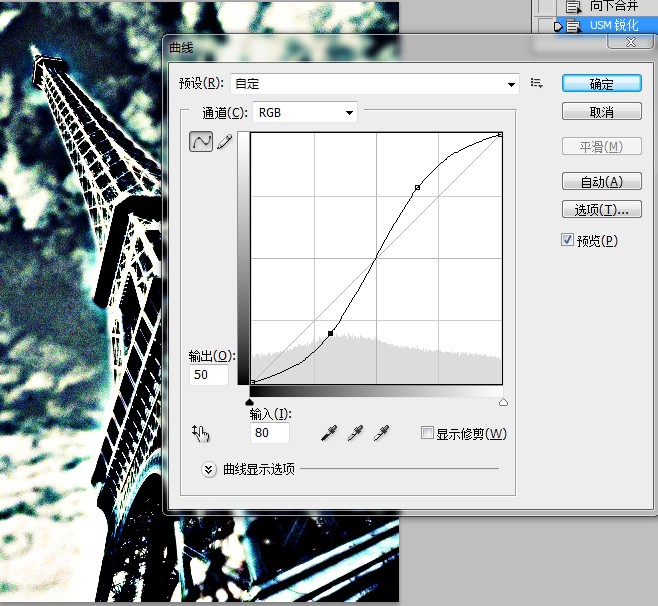
Task: Expand 曲线显示选项 curve display options
Action: pyautogui.click(x=209, y=469)
